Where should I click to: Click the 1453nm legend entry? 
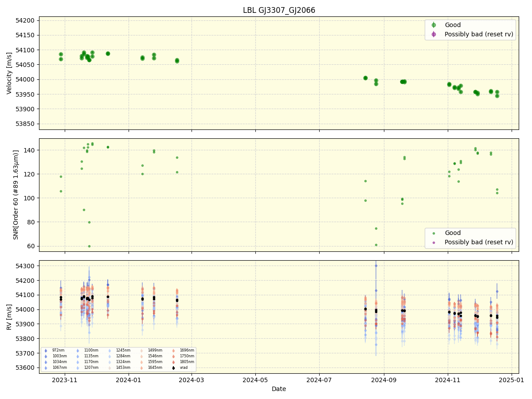tap(123, 368)
